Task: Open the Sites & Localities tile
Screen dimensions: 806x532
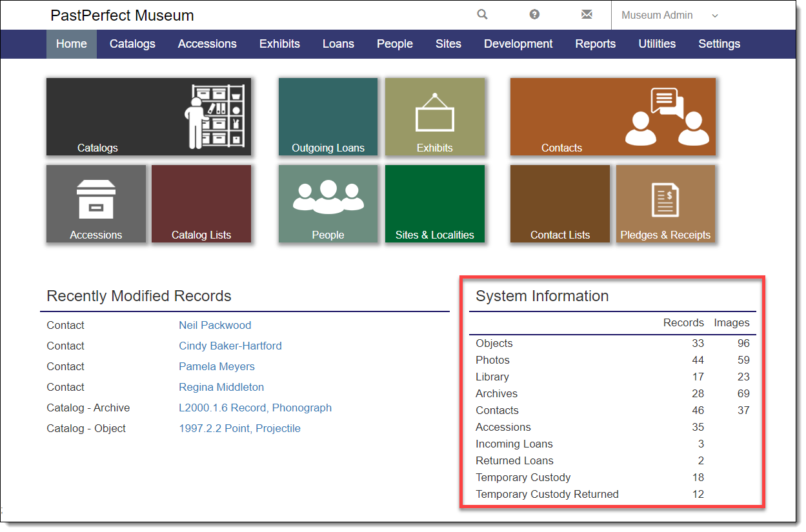Action: (434, 204)
